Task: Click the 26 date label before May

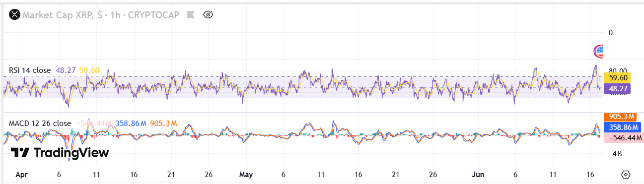Action: (209, 175)
